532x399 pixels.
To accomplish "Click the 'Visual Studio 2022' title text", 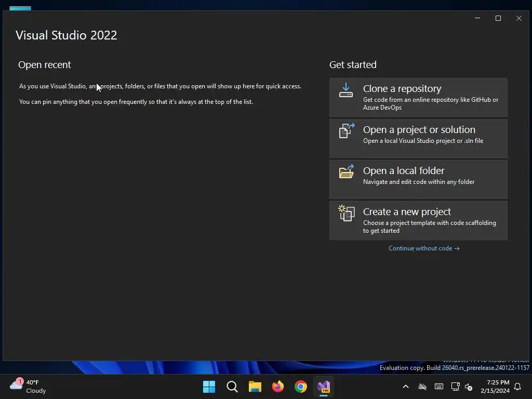I will click(66, 35).
